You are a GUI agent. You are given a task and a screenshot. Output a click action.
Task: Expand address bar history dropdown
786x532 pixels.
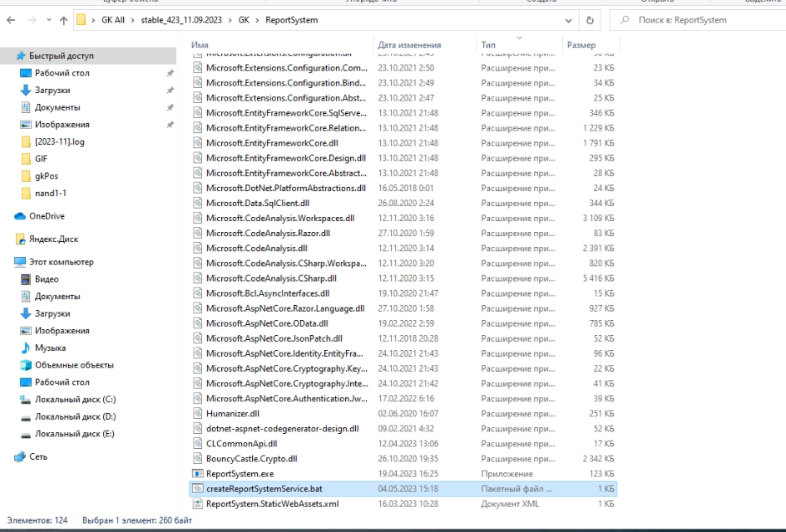tap(568, 21)
